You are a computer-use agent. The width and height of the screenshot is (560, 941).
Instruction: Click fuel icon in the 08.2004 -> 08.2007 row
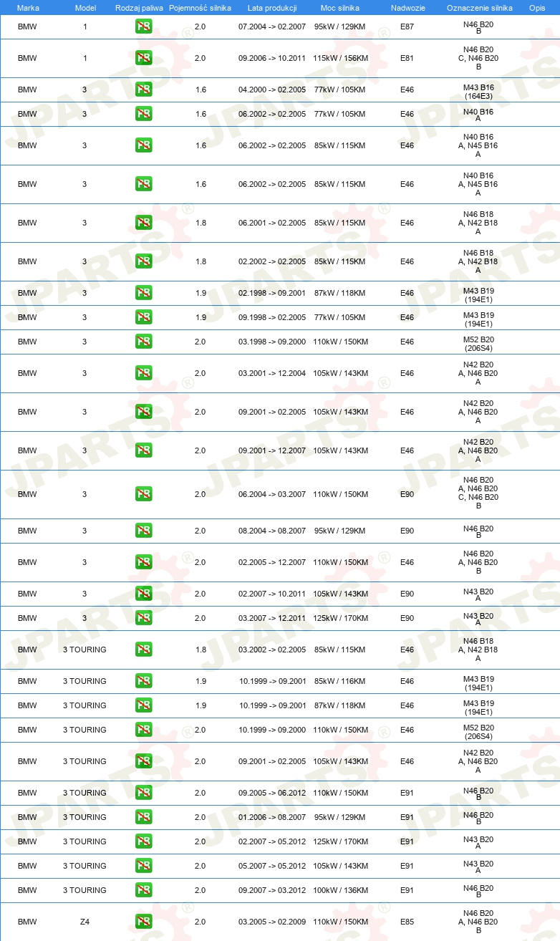click(143, 531)
